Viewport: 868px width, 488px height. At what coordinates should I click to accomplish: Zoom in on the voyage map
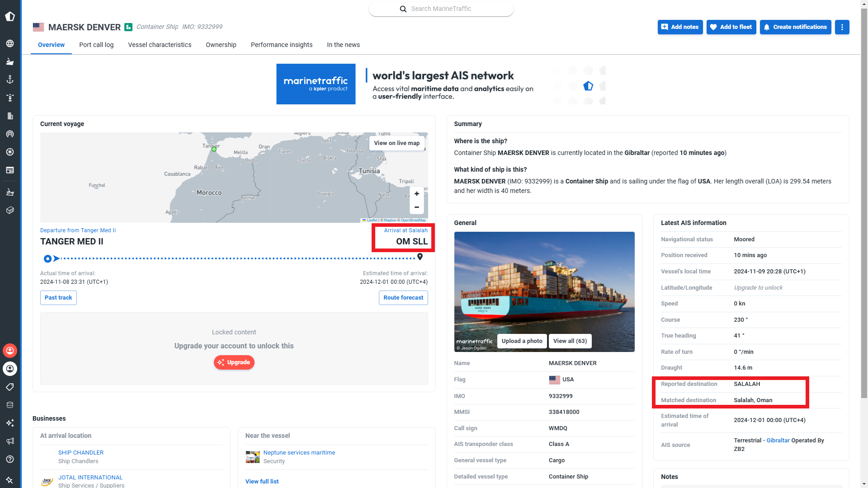click(x=416, y=194)
